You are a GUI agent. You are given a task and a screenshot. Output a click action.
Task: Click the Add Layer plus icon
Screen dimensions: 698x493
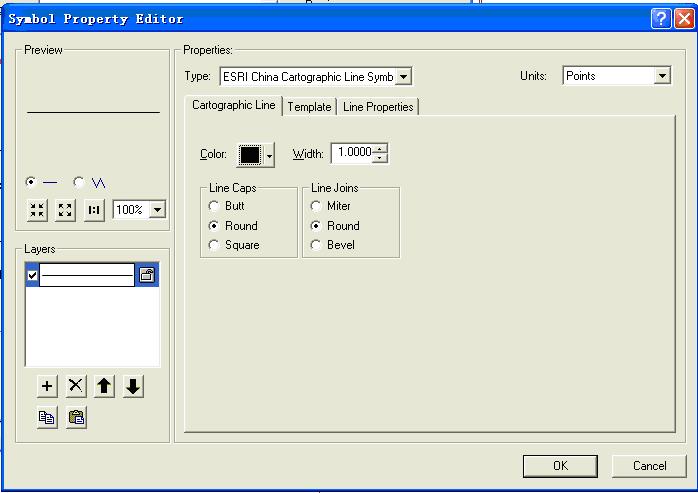tap(47, 386)
